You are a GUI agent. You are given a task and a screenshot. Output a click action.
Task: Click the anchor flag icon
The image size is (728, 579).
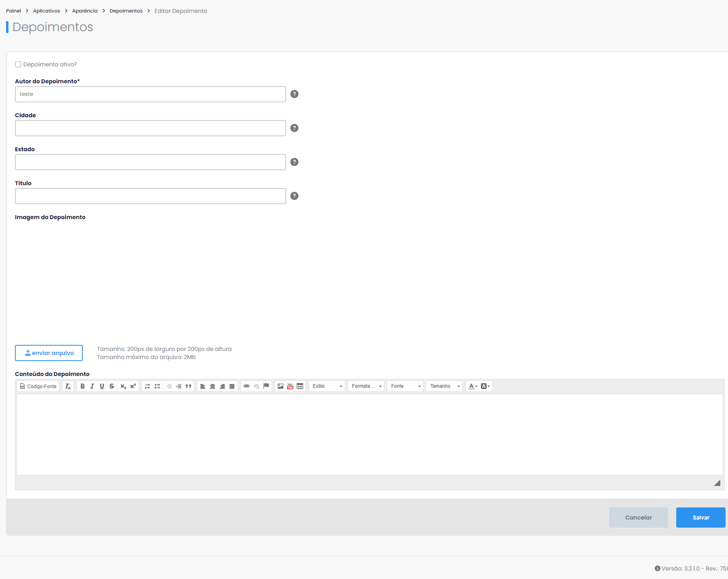click(266, 386)
